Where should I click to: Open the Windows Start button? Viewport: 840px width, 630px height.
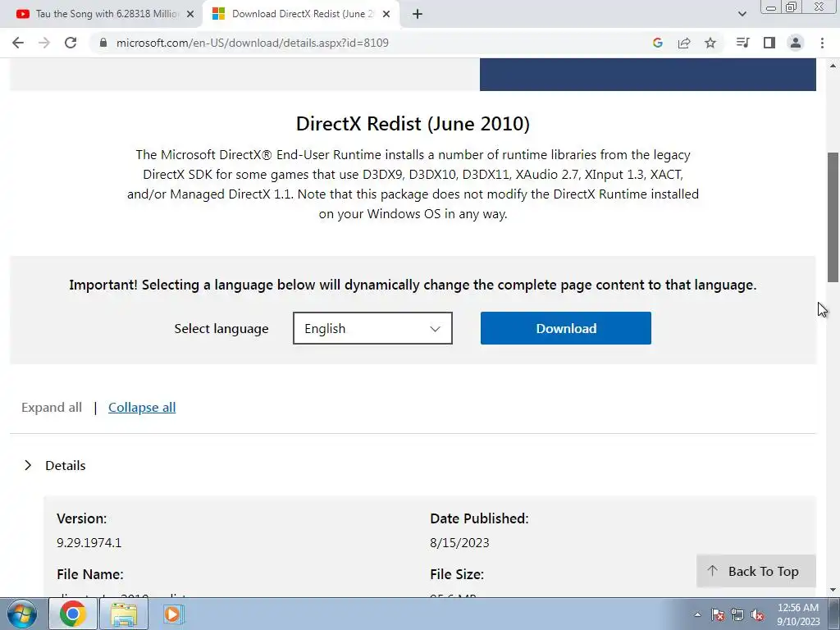point(21,614)
